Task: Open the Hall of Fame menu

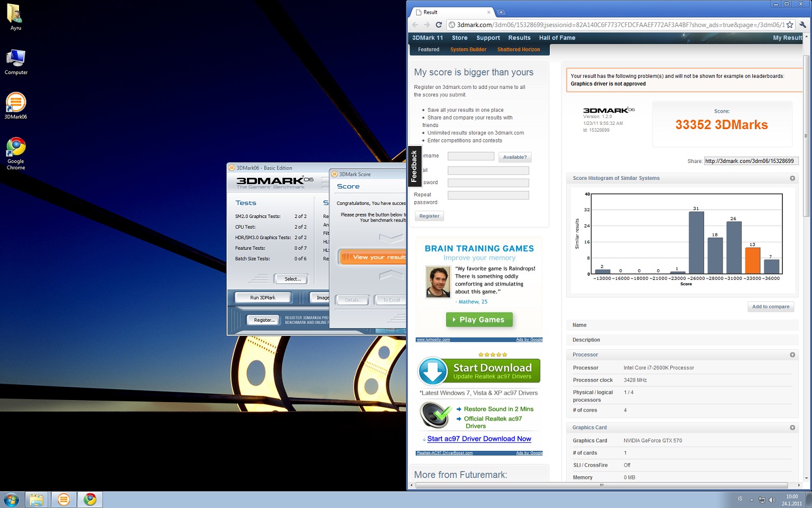Action: coord(557,38)
